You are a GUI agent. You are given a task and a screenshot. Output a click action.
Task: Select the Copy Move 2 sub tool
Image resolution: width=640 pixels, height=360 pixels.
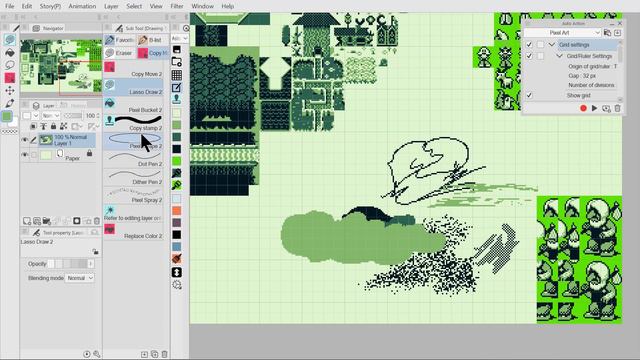click(x=133, y=69)
